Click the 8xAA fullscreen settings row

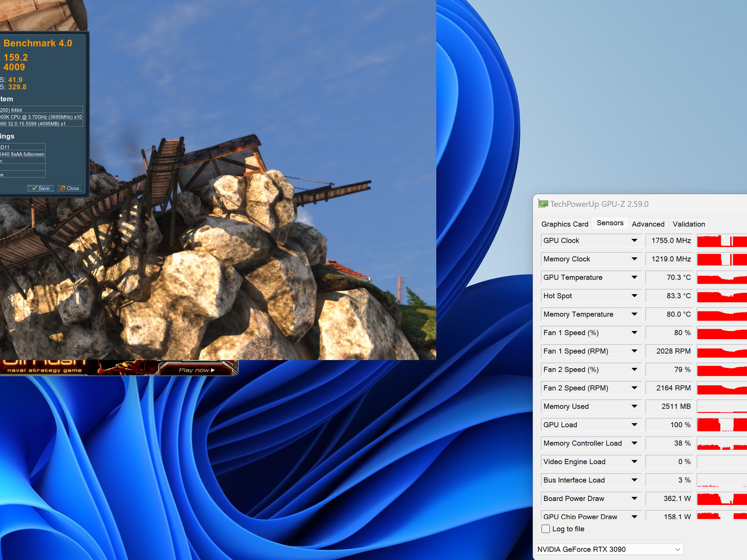(23, 154)
